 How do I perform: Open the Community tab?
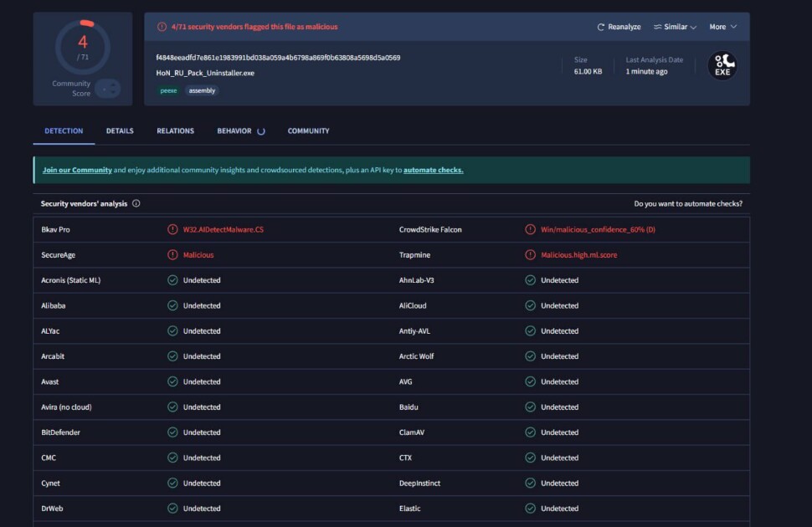pyautogui.click(x=309, y=131)
